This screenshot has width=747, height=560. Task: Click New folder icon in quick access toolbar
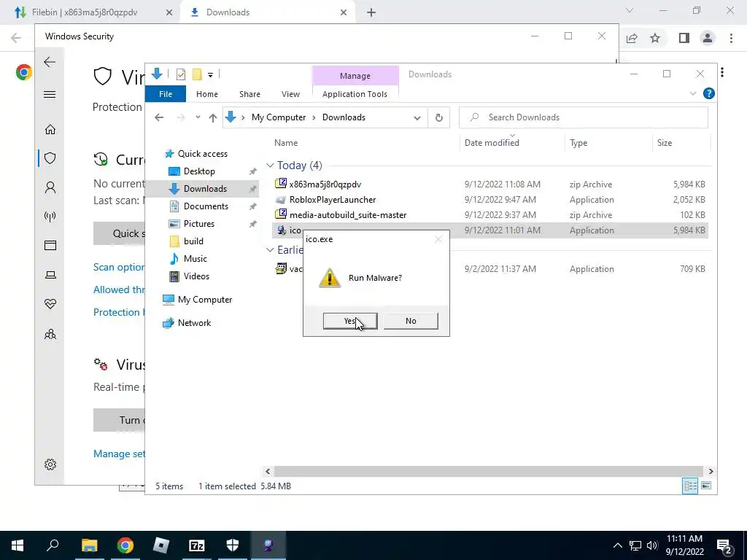(x=197, y=74)
